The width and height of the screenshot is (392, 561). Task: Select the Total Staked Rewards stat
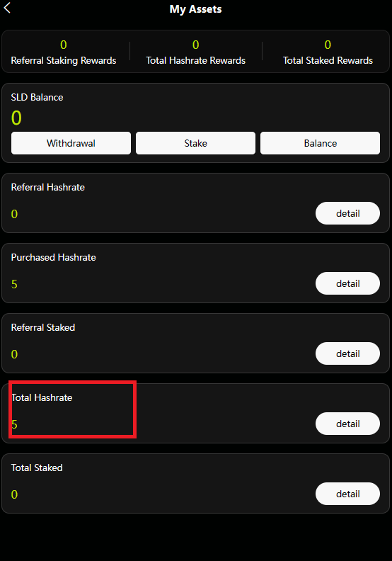pyautogui.click(x=328, y=52)
